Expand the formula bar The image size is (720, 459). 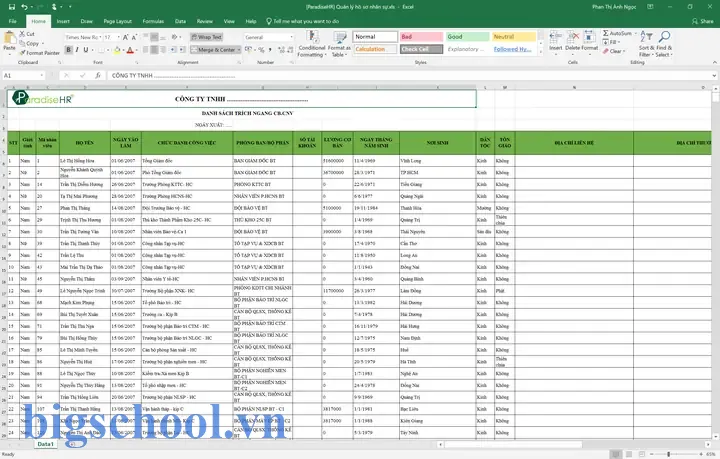(x=714, y=75)
